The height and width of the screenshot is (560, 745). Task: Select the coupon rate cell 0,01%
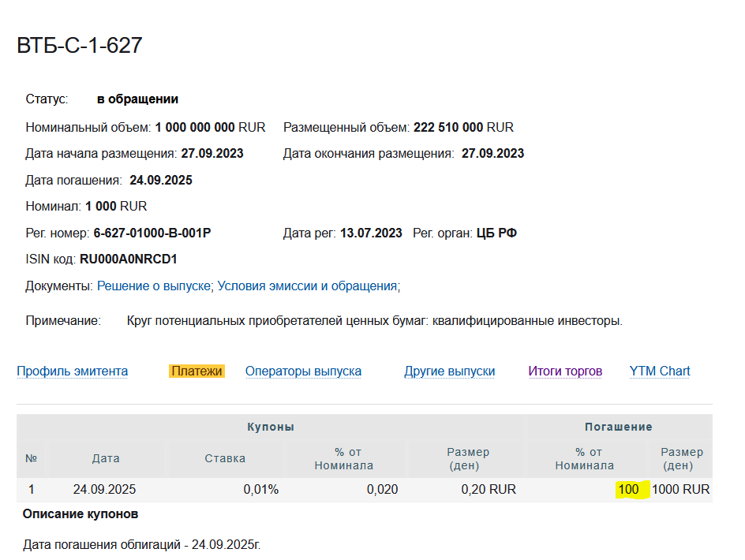point(261,489)
